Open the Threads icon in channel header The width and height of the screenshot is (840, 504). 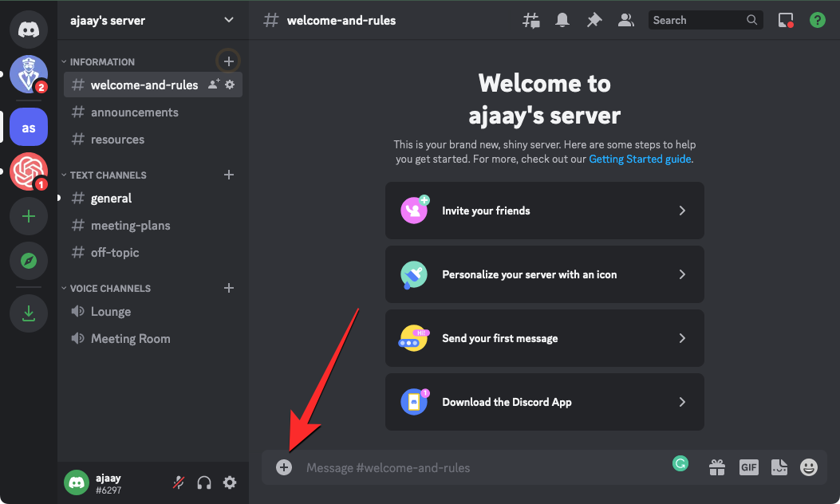point(530,21)
